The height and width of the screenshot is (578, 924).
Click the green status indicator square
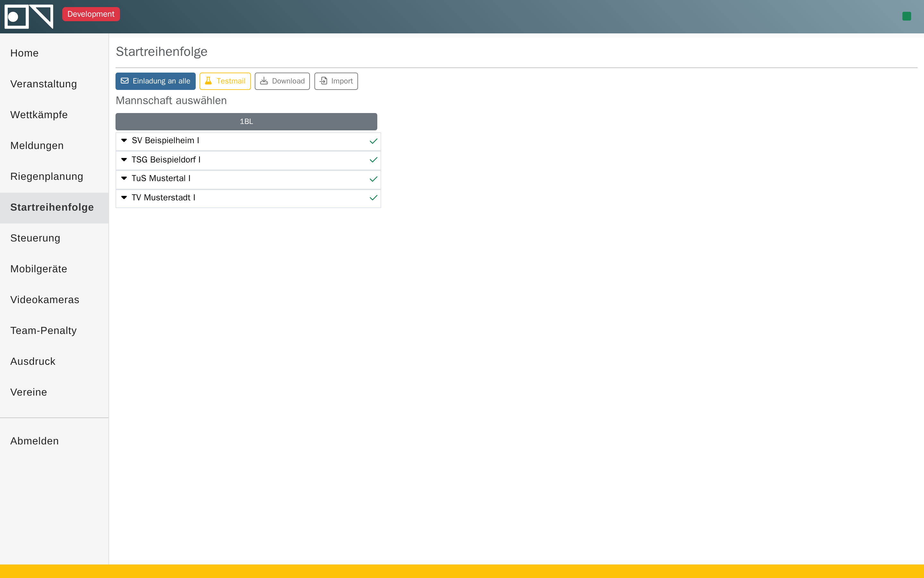pyautogui.click(x=906, y=16)
